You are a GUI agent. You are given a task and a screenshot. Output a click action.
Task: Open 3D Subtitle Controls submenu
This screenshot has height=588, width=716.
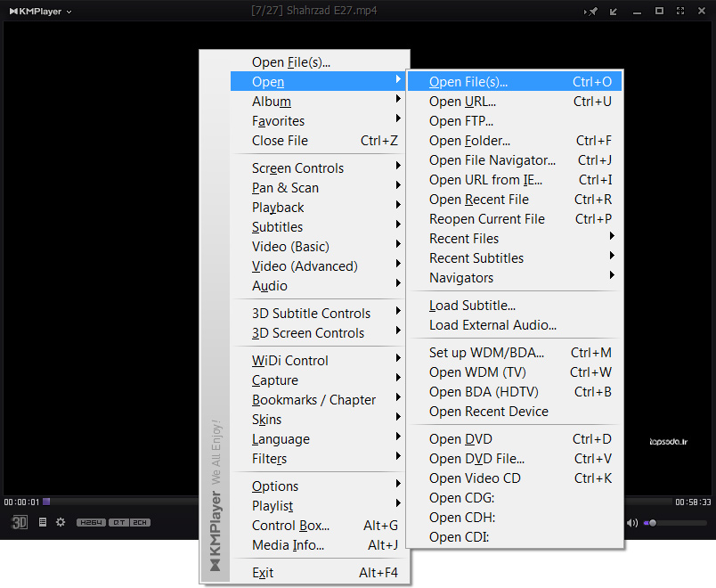pyautogui.click(x=319, y=314)
